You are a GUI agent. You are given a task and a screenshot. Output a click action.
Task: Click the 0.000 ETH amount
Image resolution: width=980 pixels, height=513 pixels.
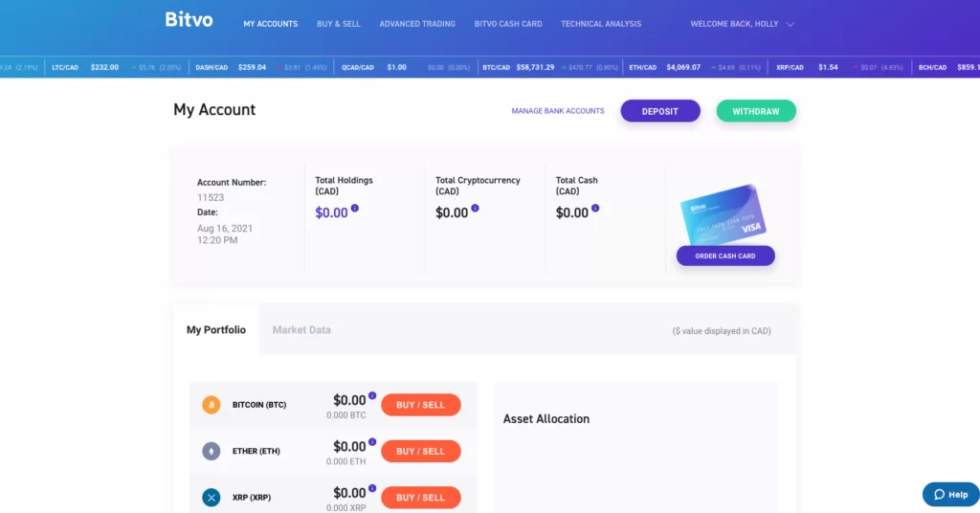point(346,461)
